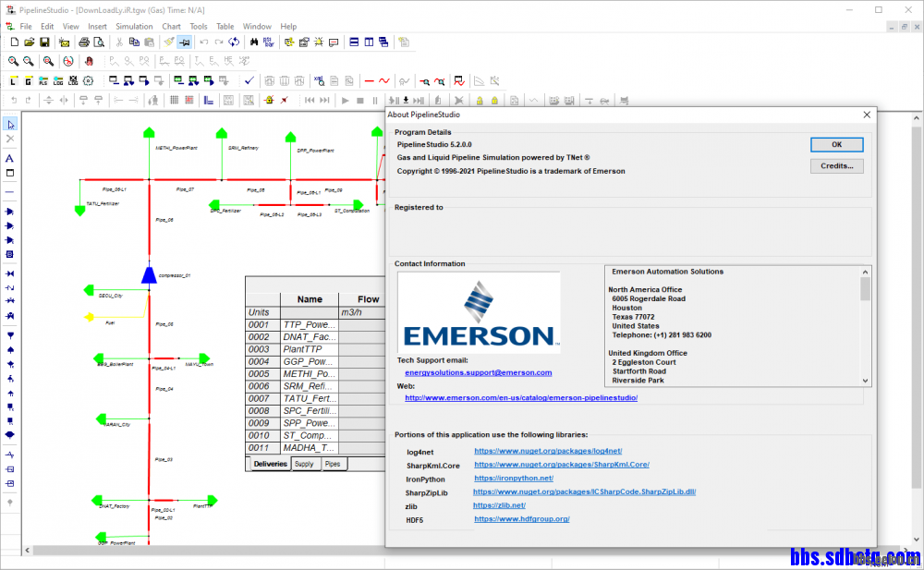The width and height of the screenshot is (924, 570).
Task: Click the gear settings icon in third toolbar
Action: click(89, 80)
